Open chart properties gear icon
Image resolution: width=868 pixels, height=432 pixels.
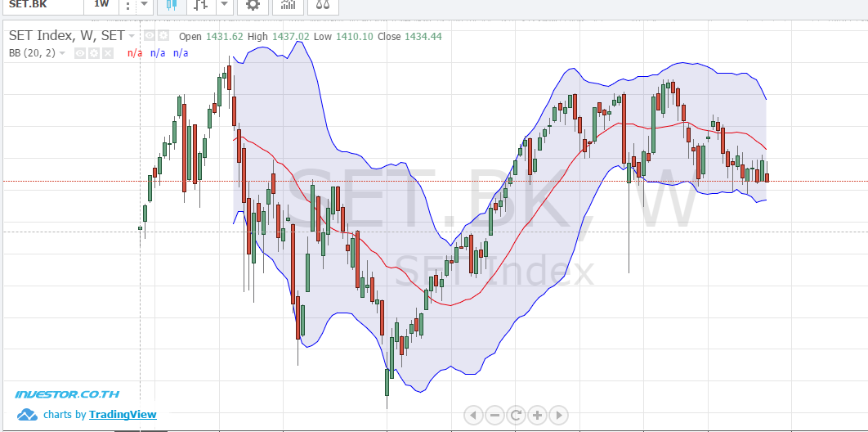[x=253, y=5]
